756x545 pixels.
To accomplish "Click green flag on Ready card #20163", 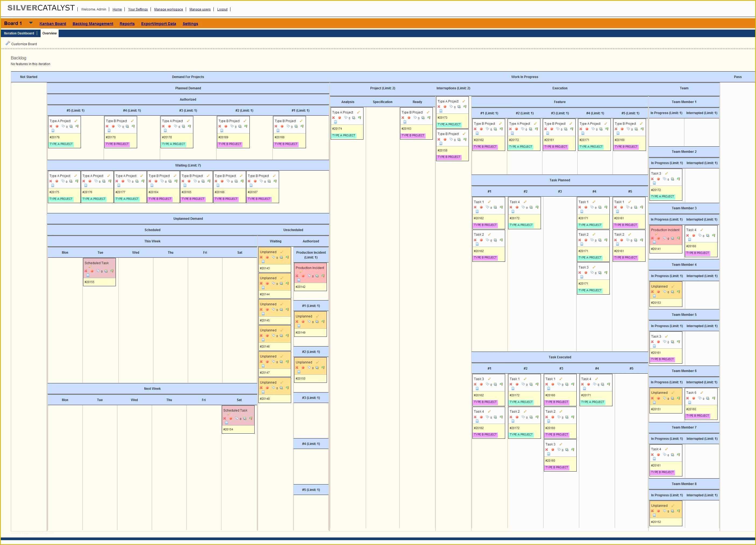I will [429, 117].
